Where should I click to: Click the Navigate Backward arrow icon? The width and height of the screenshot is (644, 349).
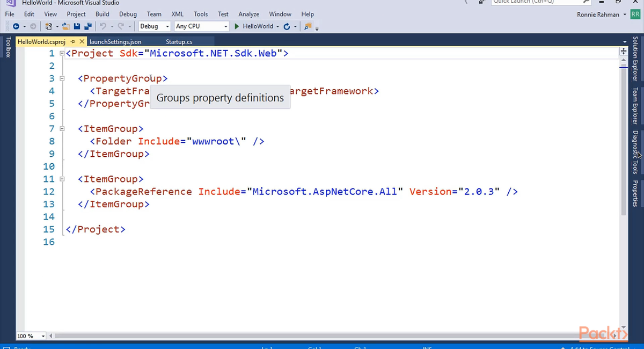[16, 26]
